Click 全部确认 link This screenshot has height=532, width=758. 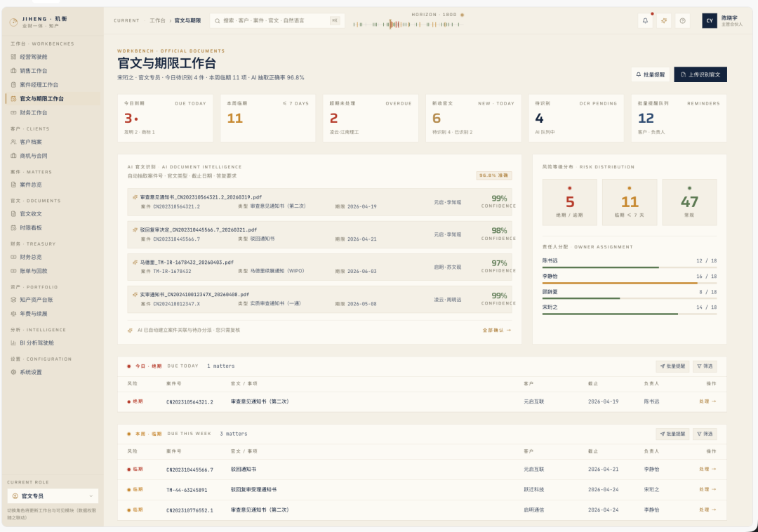(496, 331)
